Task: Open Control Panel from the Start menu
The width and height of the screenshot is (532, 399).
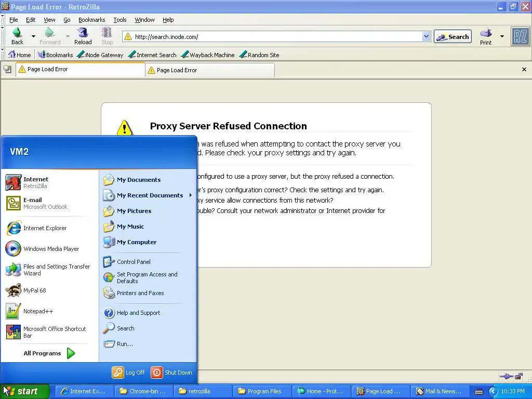Action: click(148, 262)
